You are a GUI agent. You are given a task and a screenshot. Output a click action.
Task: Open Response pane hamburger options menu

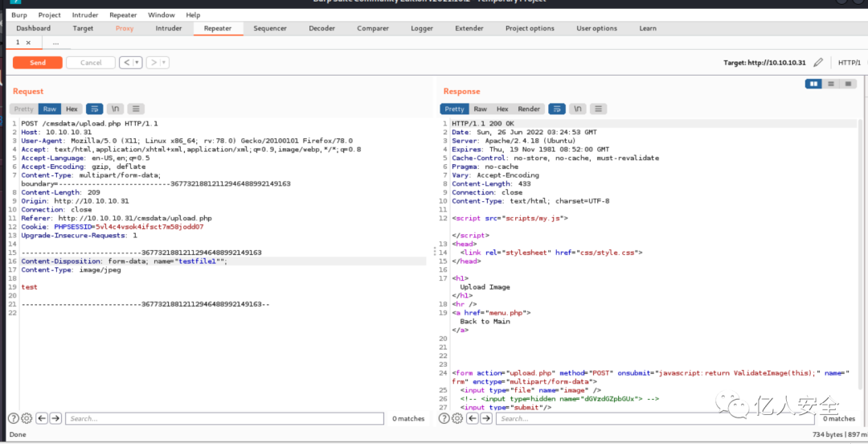[598, 109]
